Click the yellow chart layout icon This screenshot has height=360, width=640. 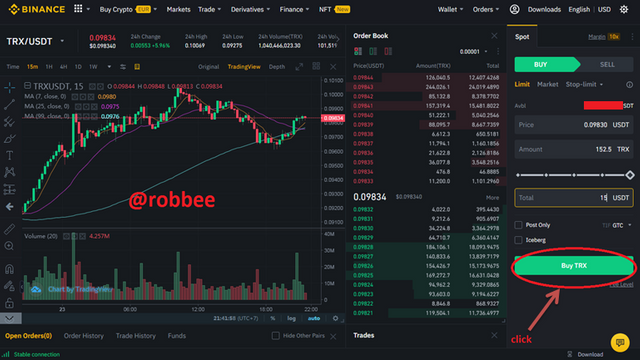coord(137,67)
